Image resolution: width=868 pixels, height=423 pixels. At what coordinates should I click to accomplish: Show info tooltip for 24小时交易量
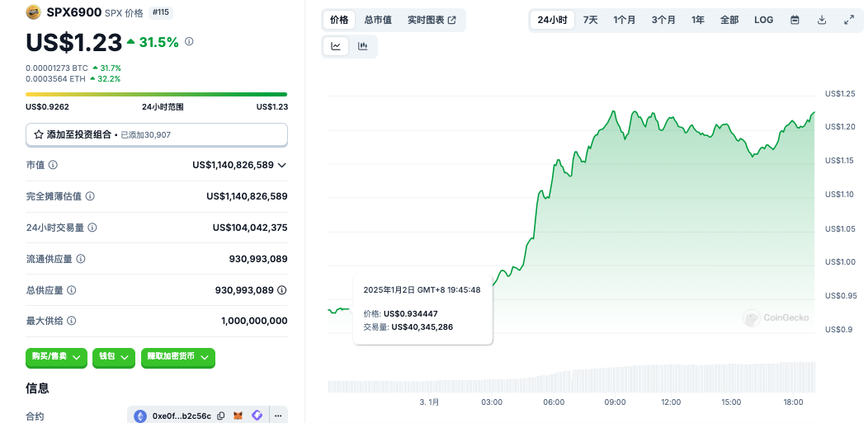92,228
